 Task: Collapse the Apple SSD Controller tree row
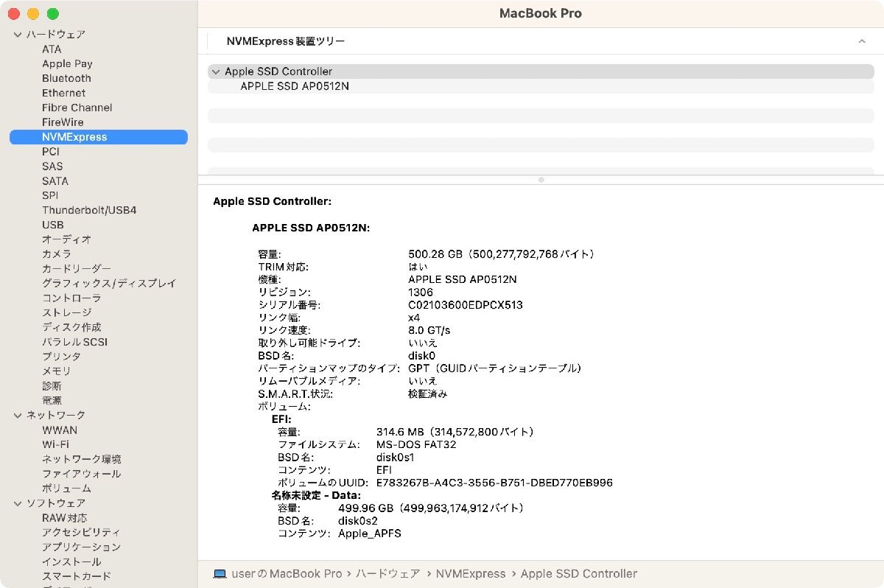(x=215, y=71)
